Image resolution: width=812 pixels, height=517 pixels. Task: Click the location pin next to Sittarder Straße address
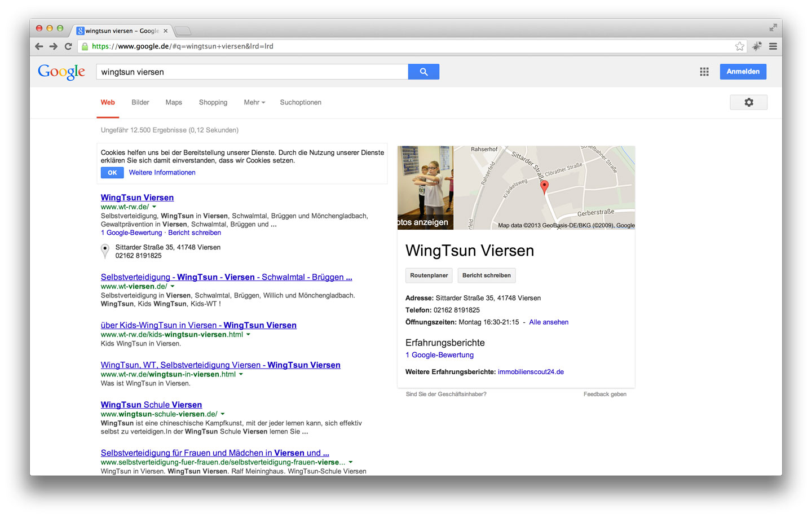pos(105,251)
